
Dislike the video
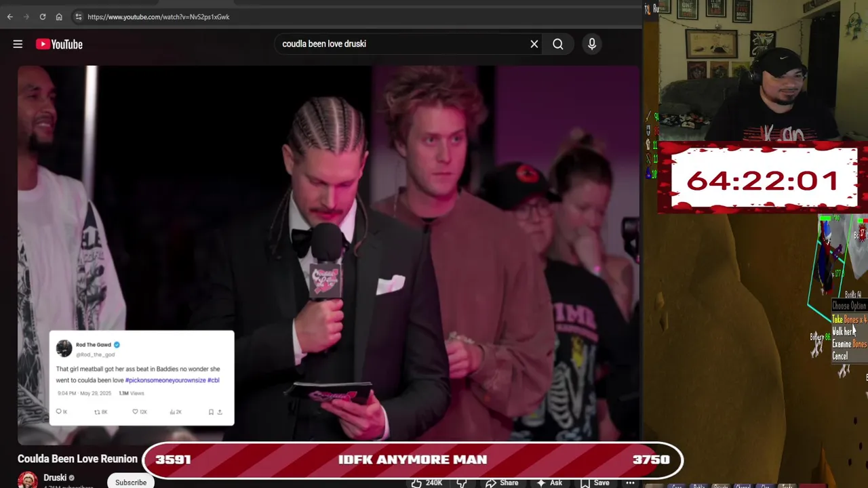(462, 483)
